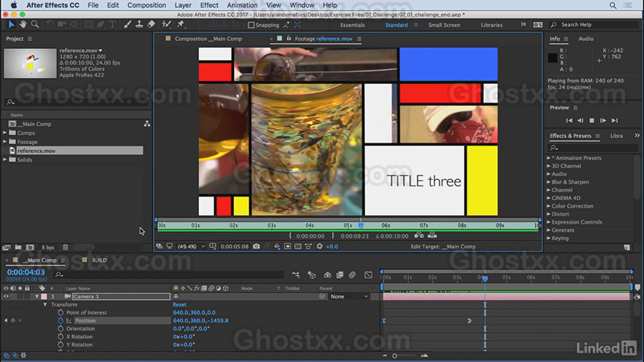The image size is (644, 362).
Task: Toggle the X Rotation stopwatch
Action: pos(60,336)
